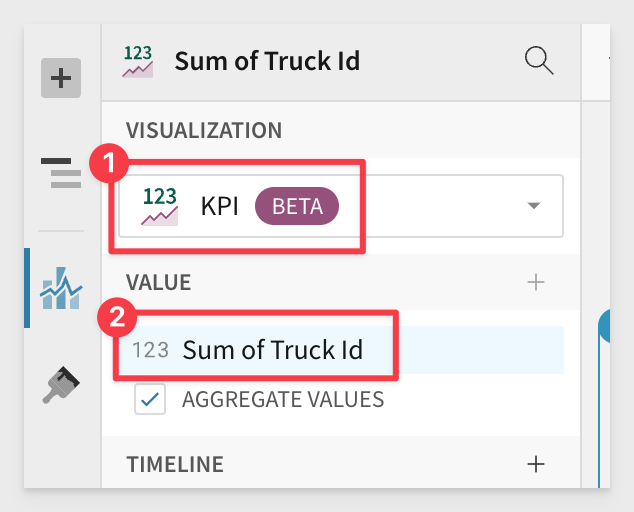634x512 pixels.
Task: Select the chart element properties icon
Action: click(x=61, y=288)
